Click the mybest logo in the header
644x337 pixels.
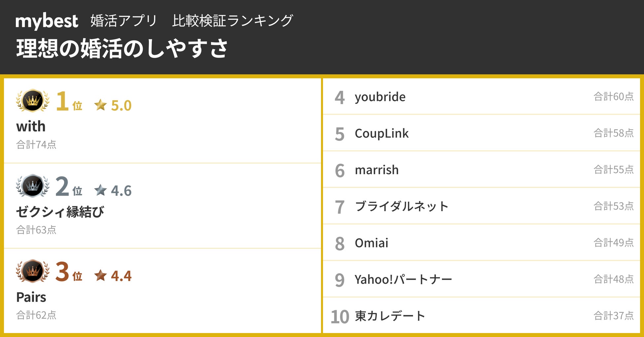[x=47, y=21]
